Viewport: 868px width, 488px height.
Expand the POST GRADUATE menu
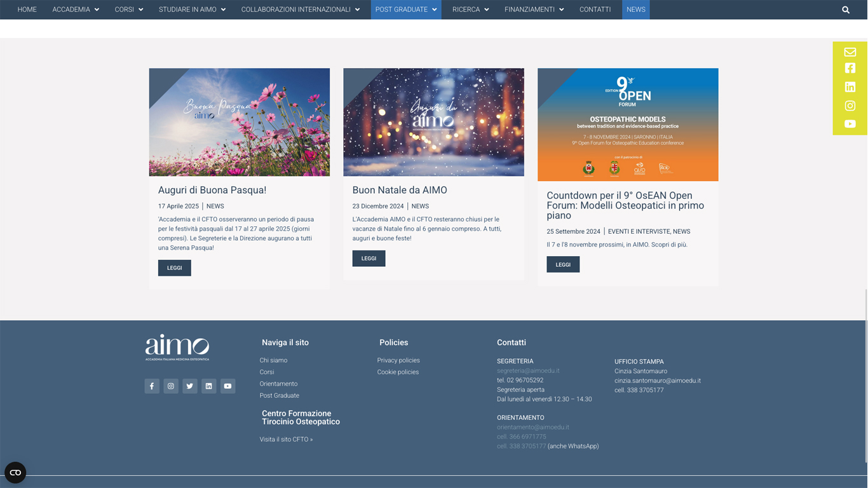(x=406, y=10)
